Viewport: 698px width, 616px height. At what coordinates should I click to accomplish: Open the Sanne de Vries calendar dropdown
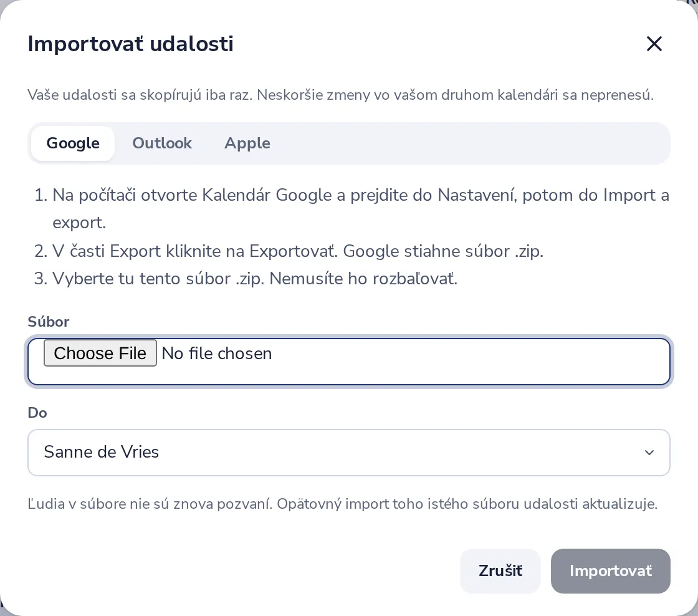tap(348, 453)
